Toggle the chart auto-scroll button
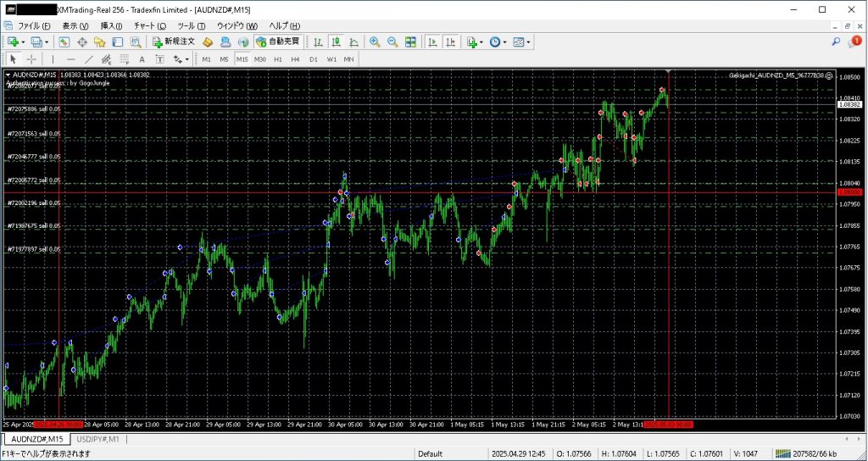Image resolution: width=868 pixels, height=461 pixels. [432, 42]
